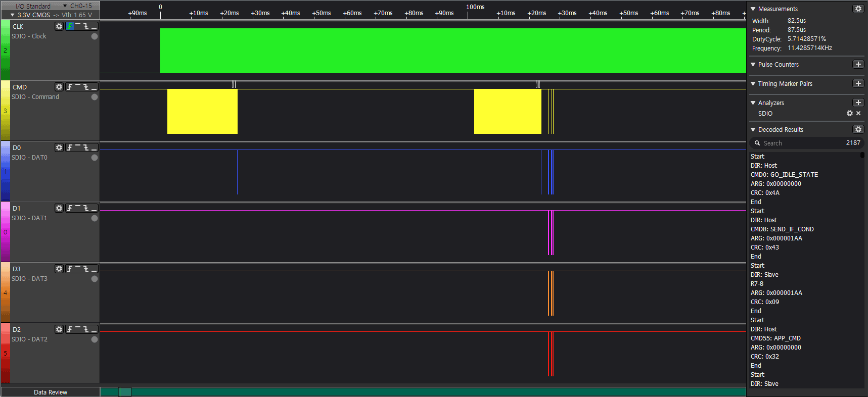This screenshot has width=868, height=397.
Task: Collapse the Measurements section
Action: pos(753,9)
